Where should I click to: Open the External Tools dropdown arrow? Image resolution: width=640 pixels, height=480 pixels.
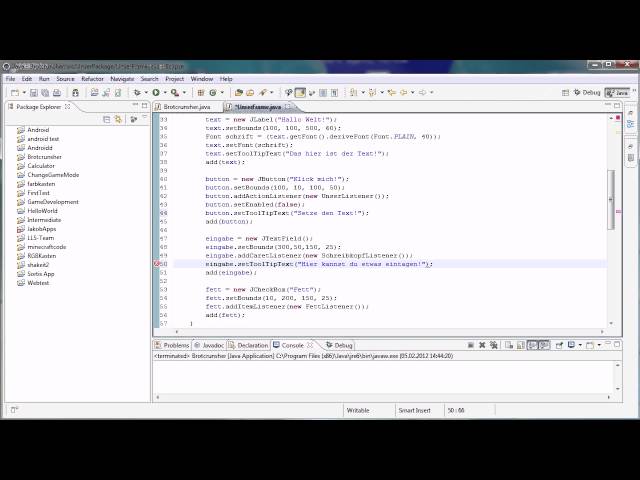tap(184, 93)
